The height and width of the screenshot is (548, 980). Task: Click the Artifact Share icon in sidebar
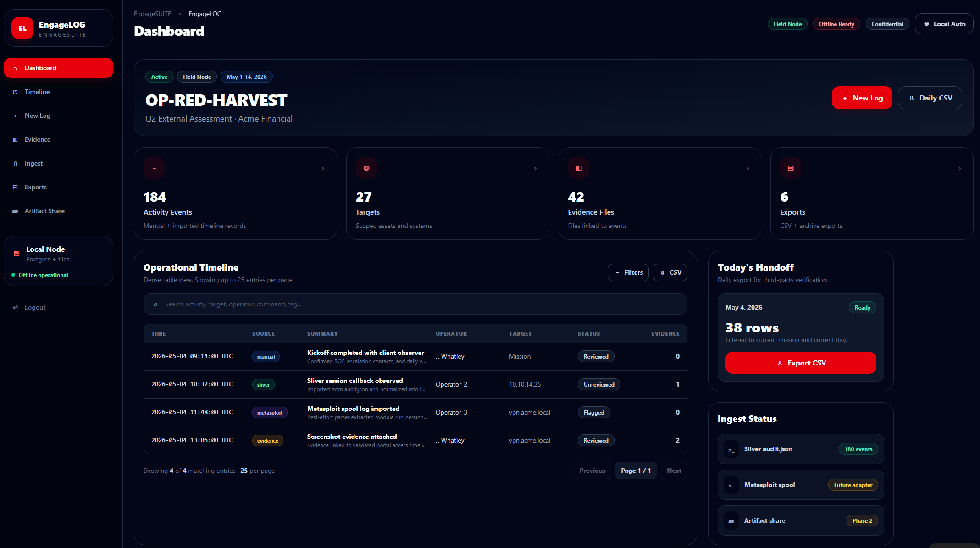point(15,211)
